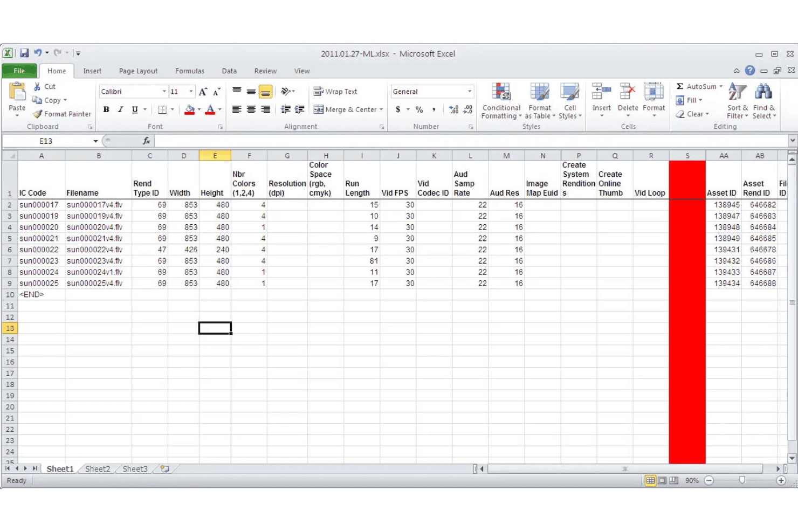Open Format as Table gallery

click(540, 101)
